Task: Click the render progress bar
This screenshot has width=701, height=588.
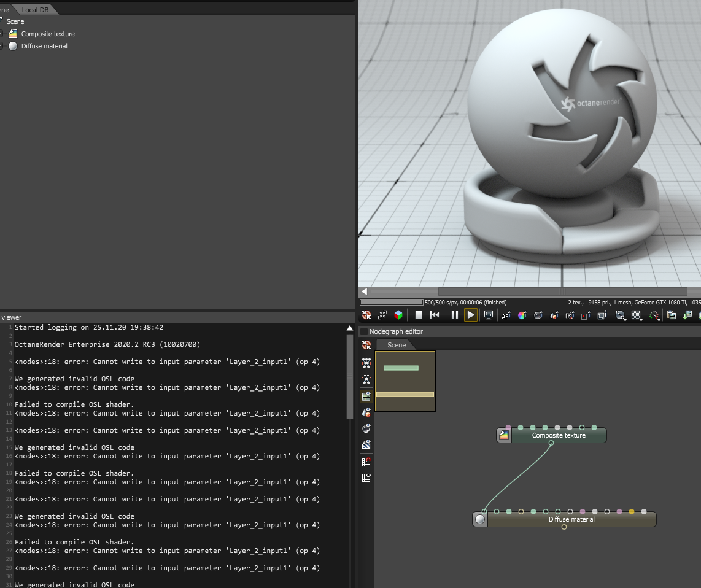Action: pyautogui.click(x=392, y=303)
